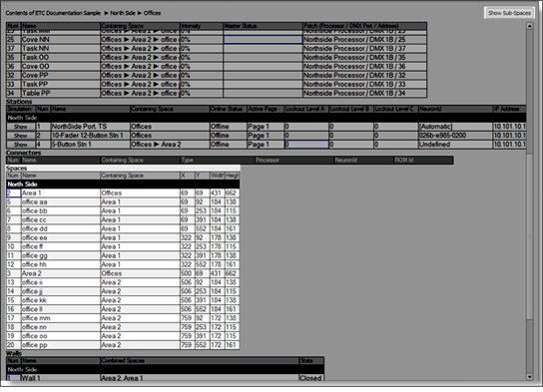Click the Patch cell for Table PP
Viewport: 543px width, 392px height.
(364, 93)
